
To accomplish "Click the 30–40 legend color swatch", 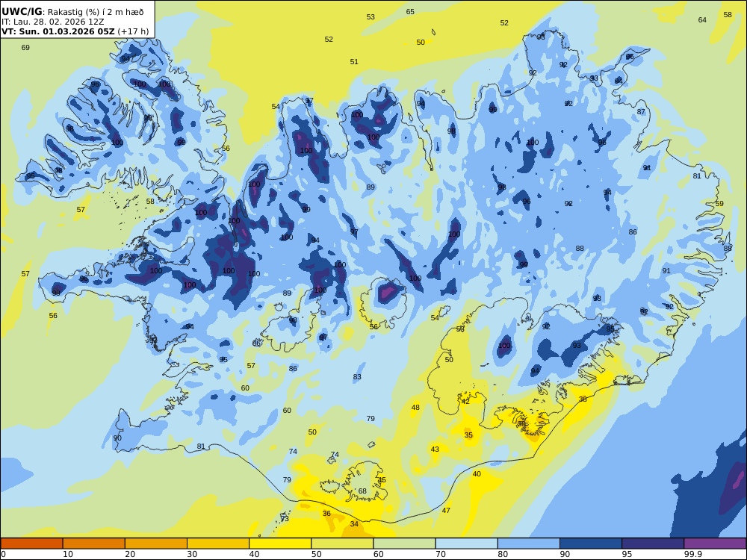I will coord(218,544).
